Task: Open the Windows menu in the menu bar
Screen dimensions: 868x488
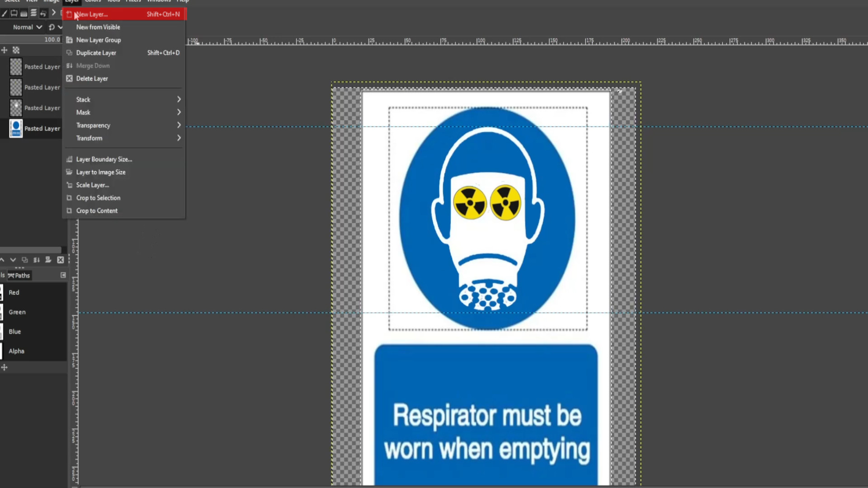Action: 159,1
